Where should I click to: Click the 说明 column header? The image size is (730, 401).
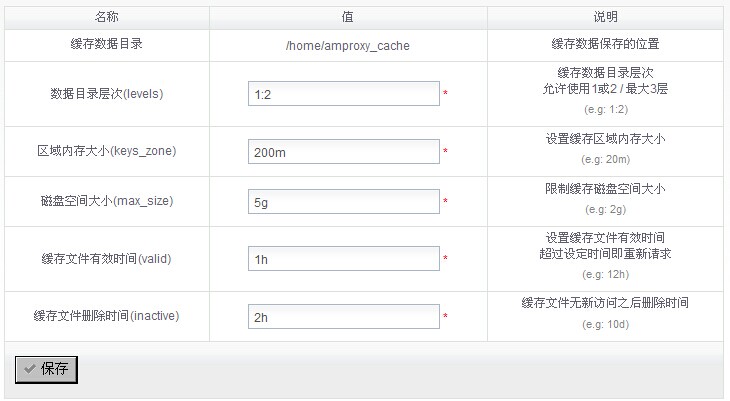point(605,17)
